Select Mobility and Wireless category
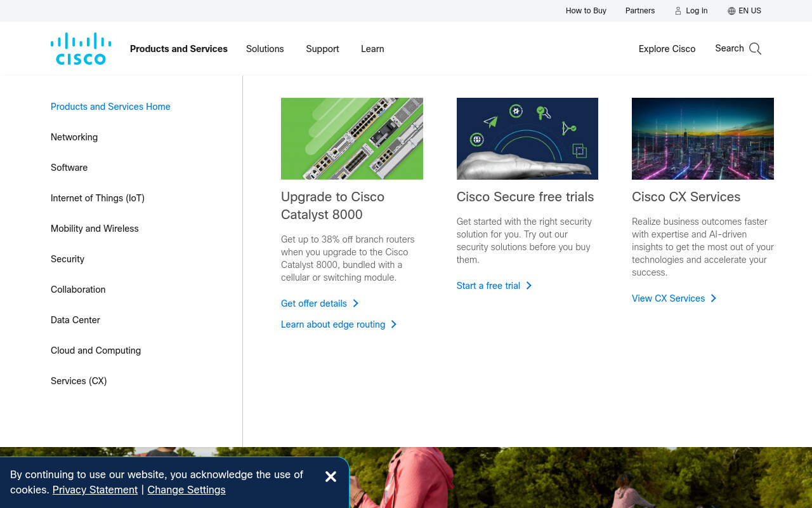The width and height of the screenshot is (812, 508). [95, 229]
